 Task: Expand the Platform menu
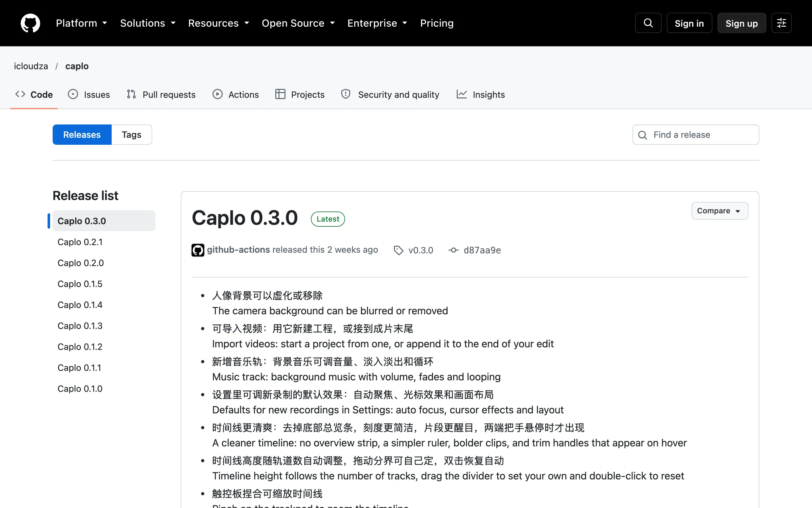click(82, 23)
